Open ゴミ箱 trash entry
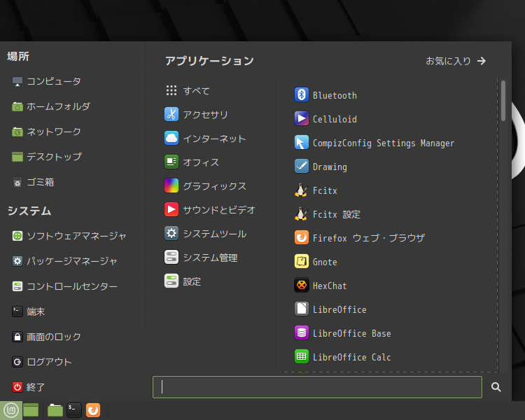Screen dimensions: 525x420 tap(33, 182)
